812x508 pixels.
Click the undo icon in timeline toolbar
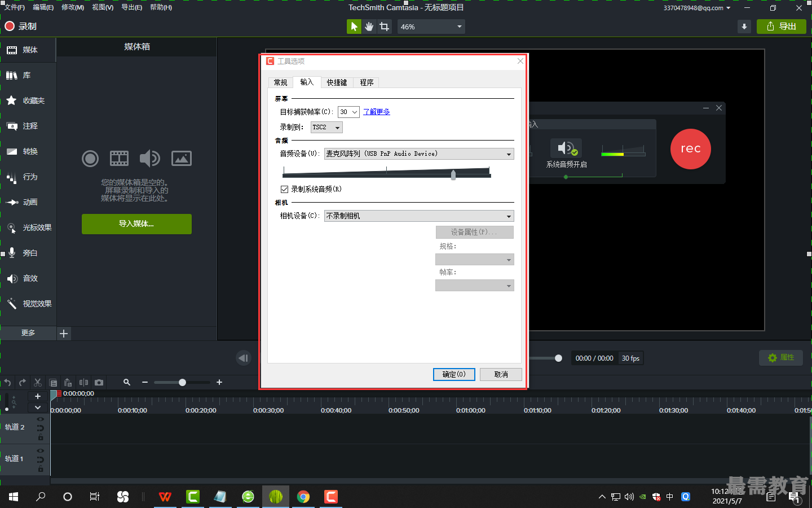[x=8, y=383]
